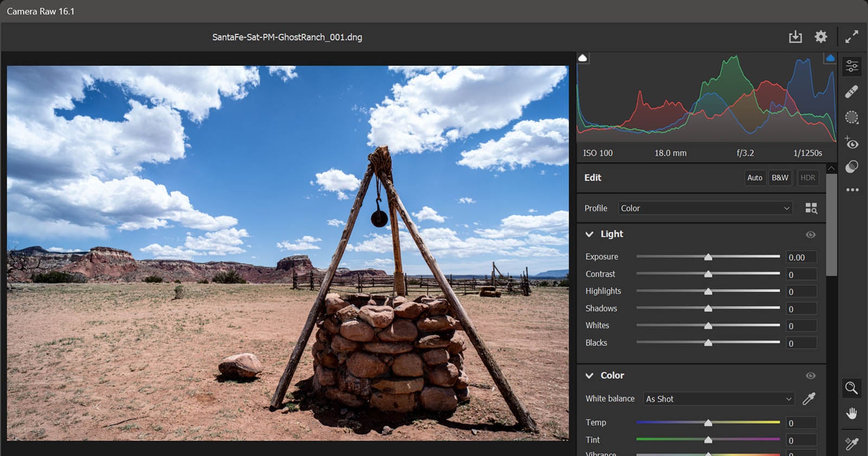Toggle Color panel visibility eye

(x=810, y=376)
